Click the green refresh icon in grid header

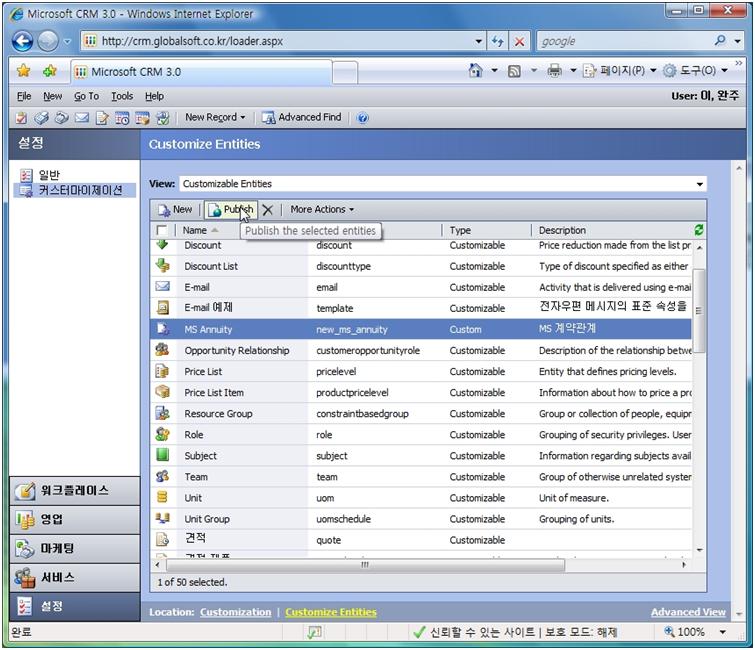pos(699,230)
